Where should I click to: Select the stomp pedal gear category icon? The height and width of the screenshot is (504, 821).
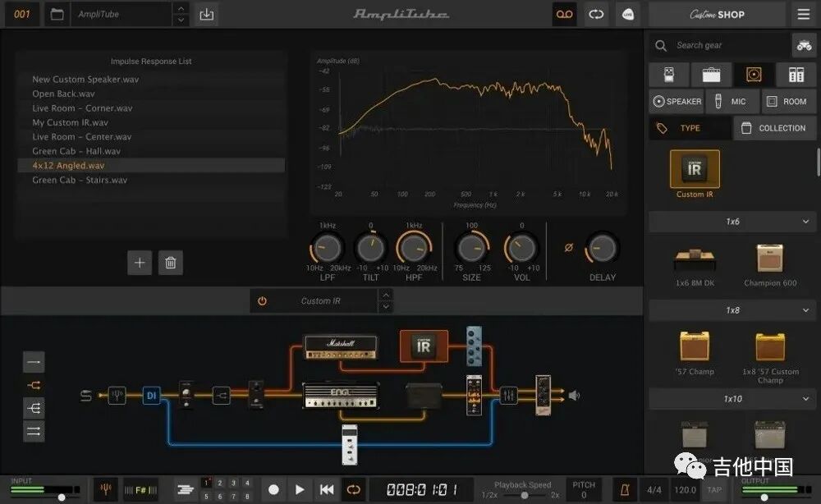(x=668, y=75)
